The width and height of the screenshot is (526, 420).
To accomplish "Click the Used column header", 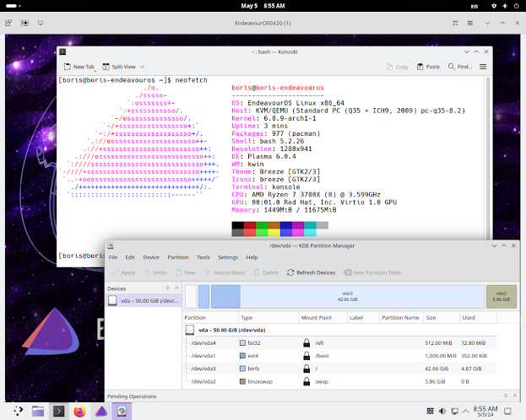I will coord(478,317).
